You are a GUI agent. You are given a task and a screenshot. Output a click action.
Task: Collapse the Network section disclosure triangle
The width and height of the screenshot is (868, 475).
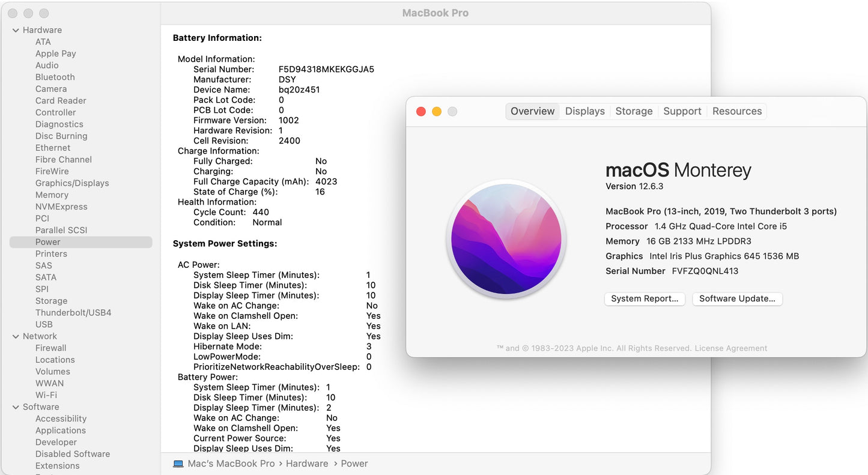16,336
